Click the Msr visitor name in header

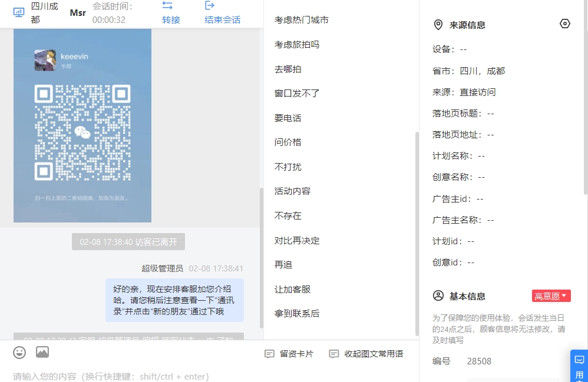(x=78, y=13)
